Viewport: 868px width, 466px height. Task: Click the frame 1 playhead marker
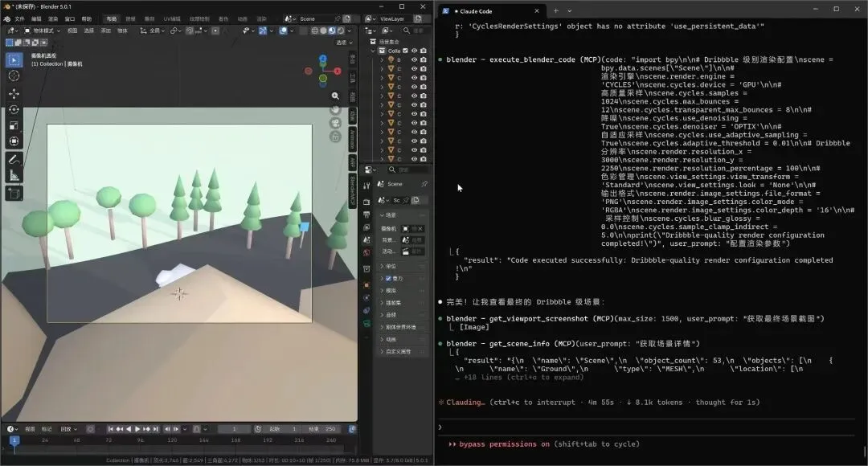(x=14, y=439)
